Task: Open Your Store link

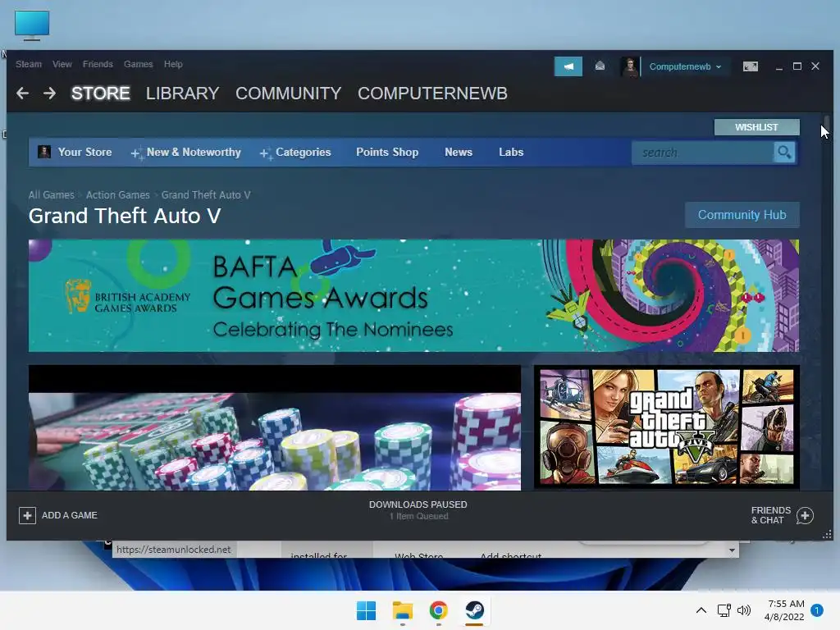Action: pyautogui.click(x=84, y=152)
